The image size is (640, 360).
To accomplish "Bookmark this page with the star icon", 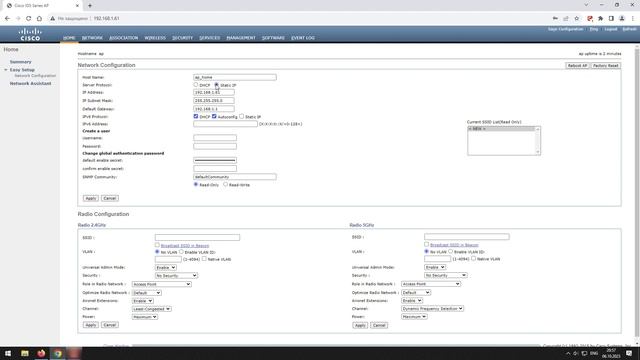I will (x=576, y=18).
